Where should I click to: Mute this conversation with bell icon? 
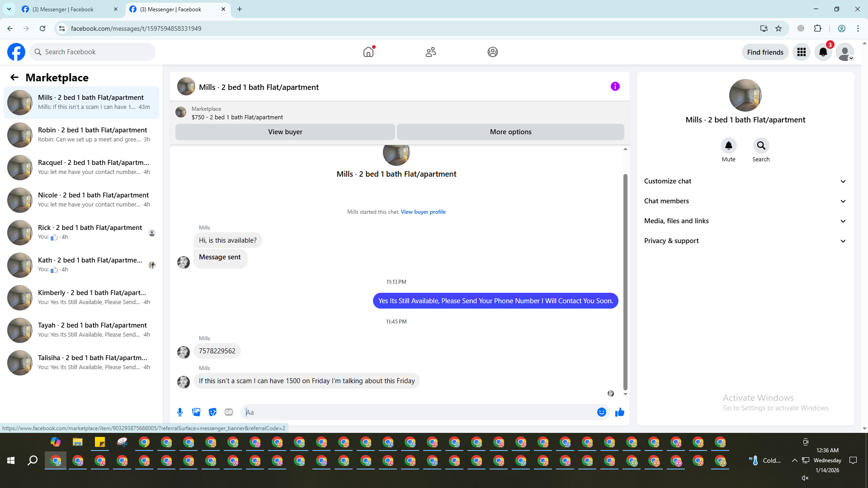728,145
